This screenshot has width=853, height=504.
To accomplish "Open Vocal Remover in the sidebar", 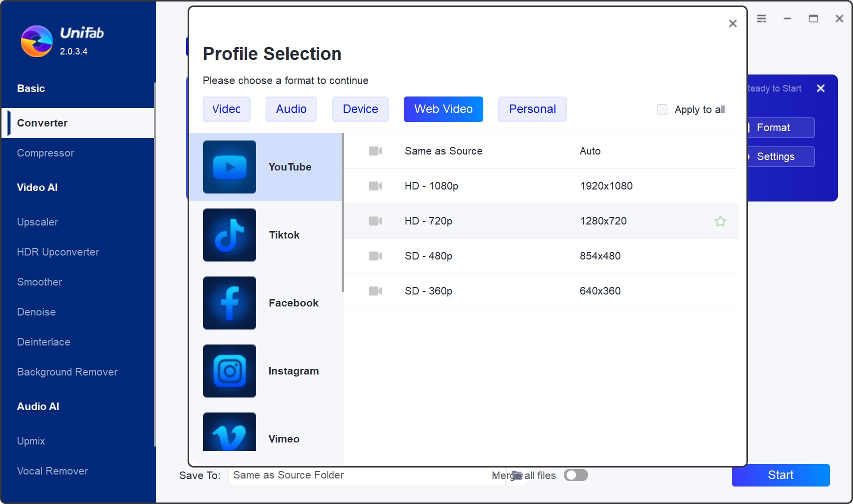I will click(53, 471).
